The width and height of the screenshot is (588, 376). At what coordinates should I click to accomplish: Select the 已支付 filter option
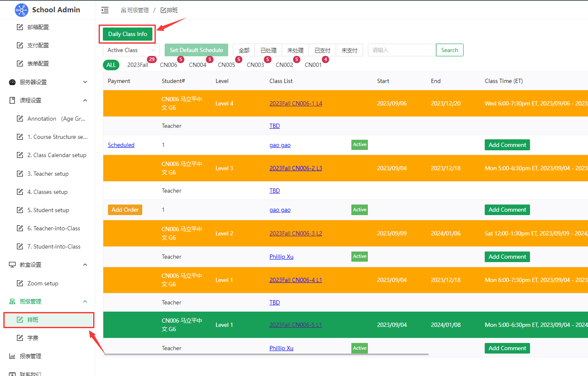pyautogui.click(x=322, y=50)
